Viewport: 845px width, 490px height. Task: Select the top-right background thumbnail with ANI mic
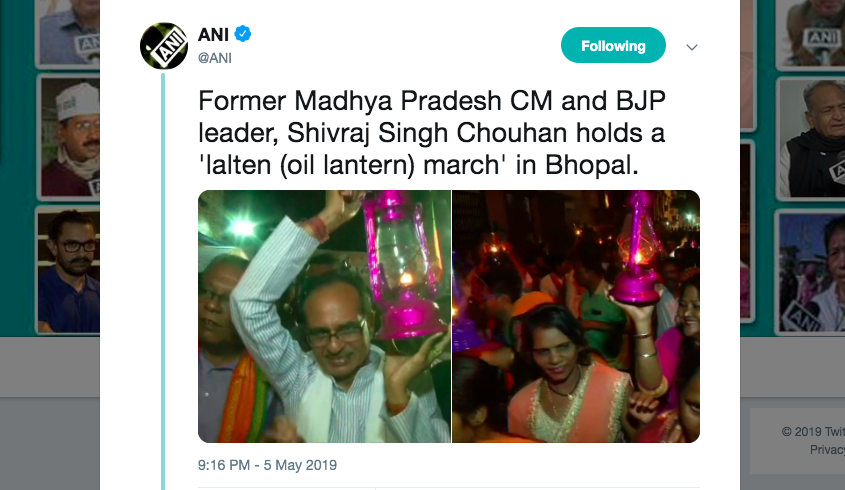click(x=810, y=30)
